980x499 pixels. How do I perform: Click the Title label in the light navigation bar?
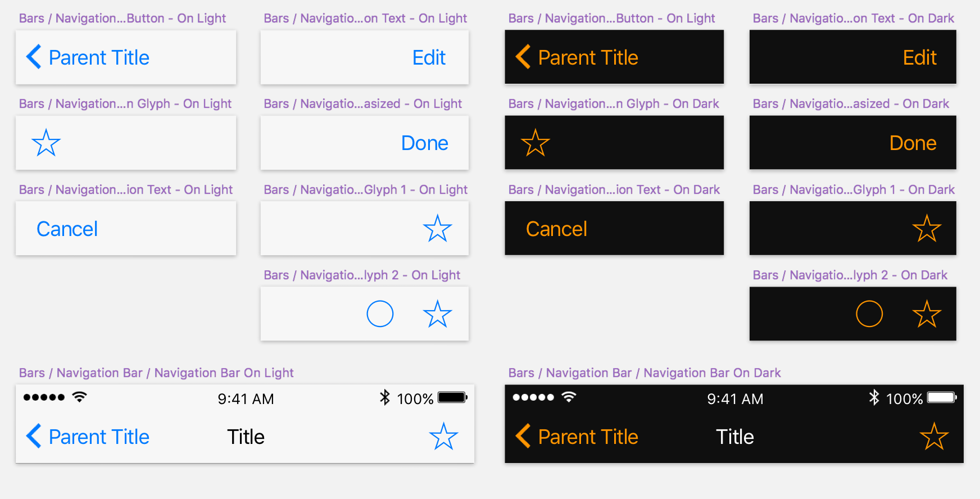point(245,437)
